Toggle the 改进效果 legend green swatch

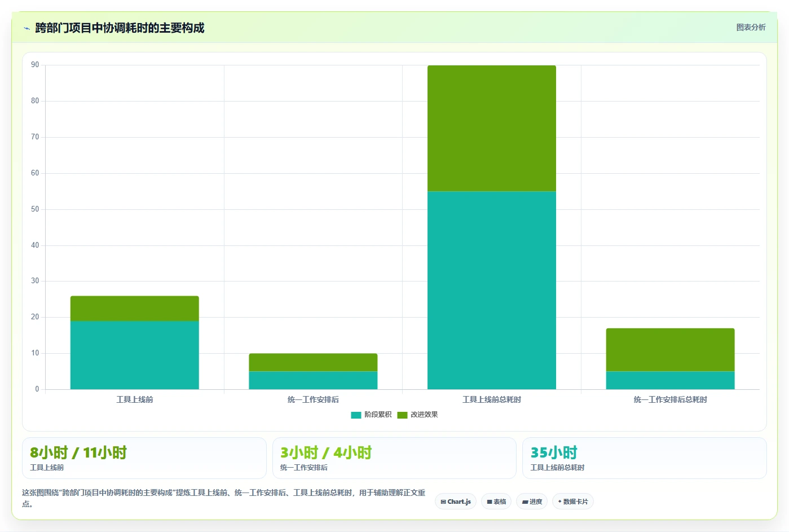click(x=402, y=415)
